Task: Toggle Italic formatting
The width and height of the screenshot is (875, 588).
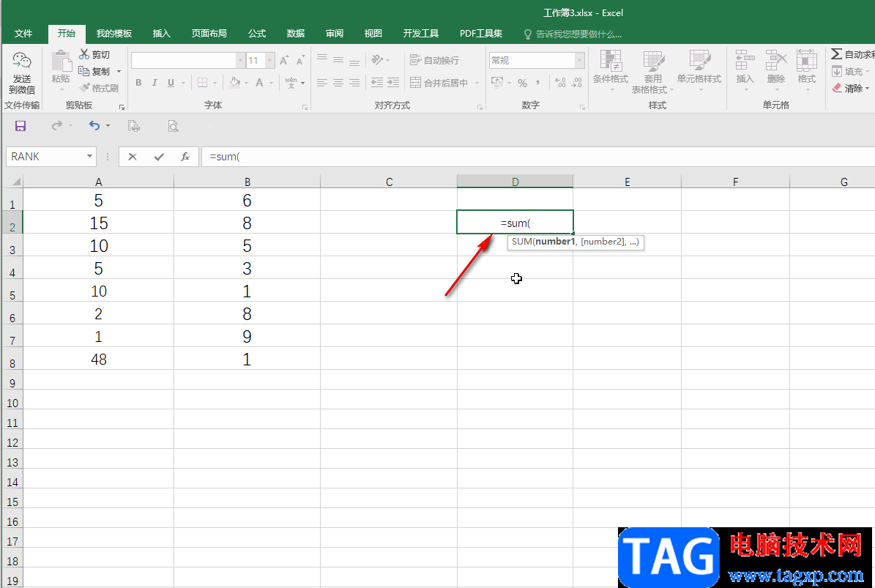Action: coord(154,83)
